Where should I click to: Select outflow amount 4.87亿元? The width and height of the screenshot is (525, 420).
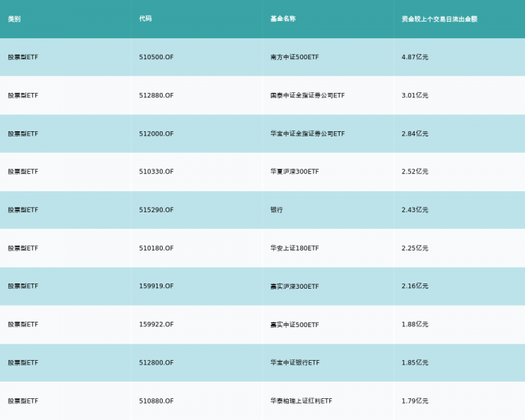[x=415, y=57]
